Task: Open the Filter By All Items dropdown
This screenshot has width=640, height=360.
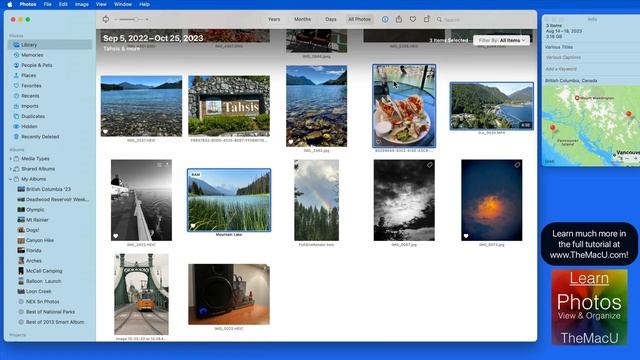Action: click(502, 40)
